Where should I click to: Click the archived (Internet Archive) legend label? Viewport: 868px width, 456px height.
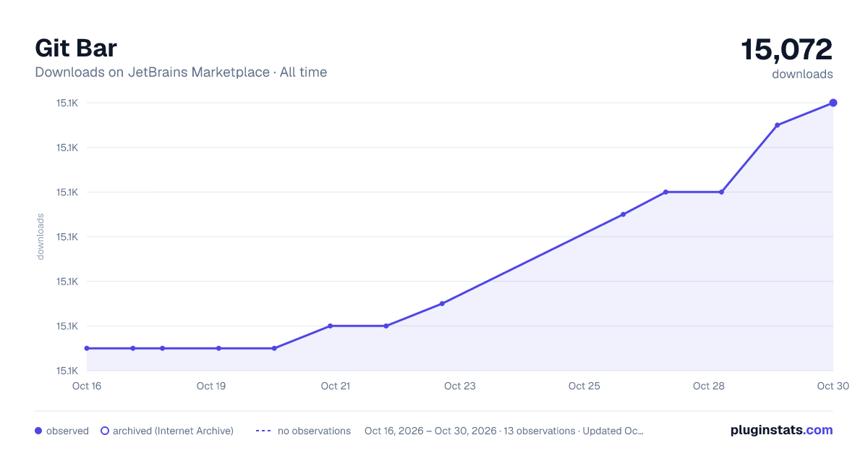click(x=173, y=431)
